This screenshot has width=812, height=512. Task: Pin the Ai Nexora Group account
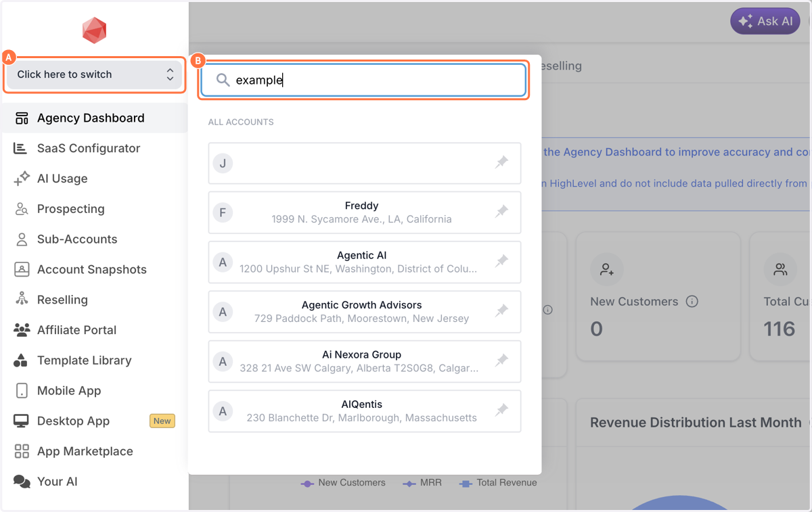[501, 360]
